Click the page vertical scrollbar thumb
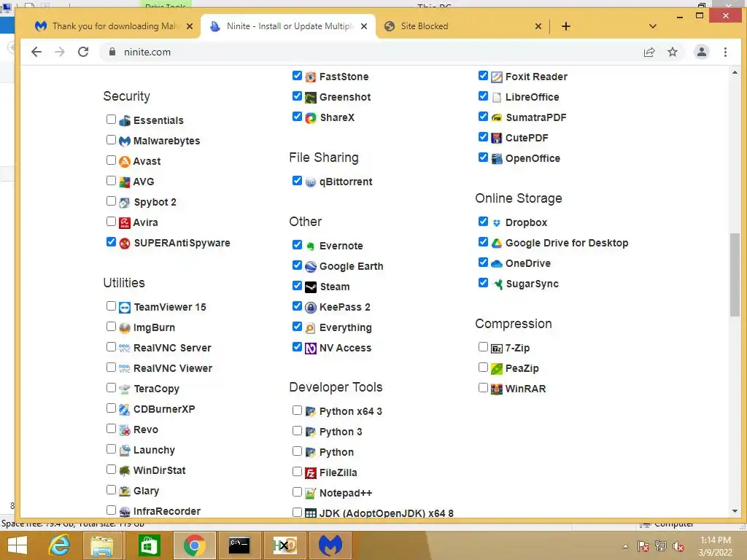747x560 pixels. click(735, 274)
